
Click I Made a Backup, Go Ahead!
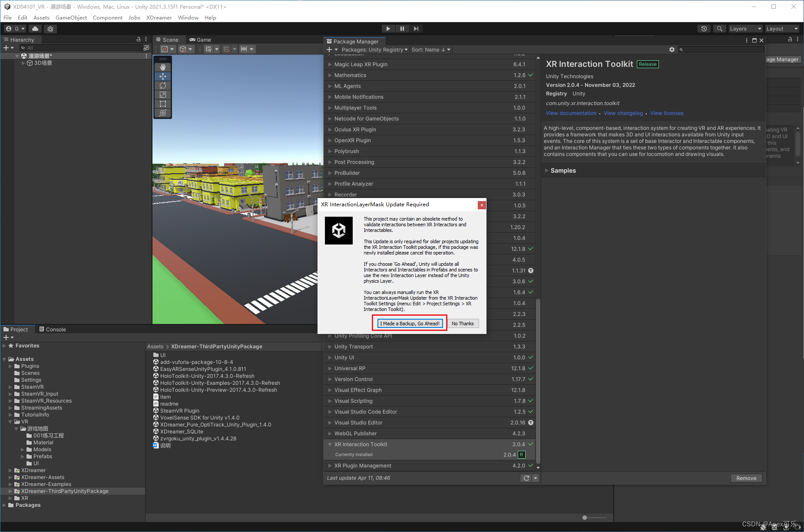[x=410, y=324]
